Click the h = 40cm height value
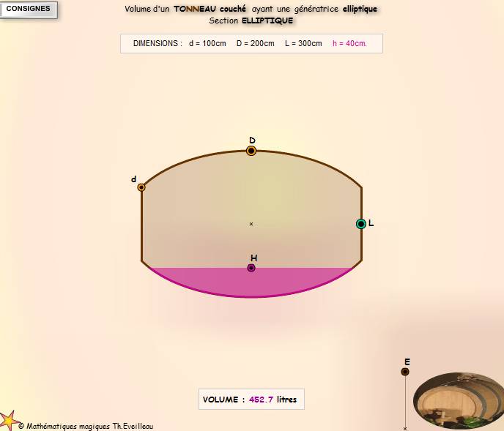The width and height of the screenshot is (504, 431). tap(349, 43)
